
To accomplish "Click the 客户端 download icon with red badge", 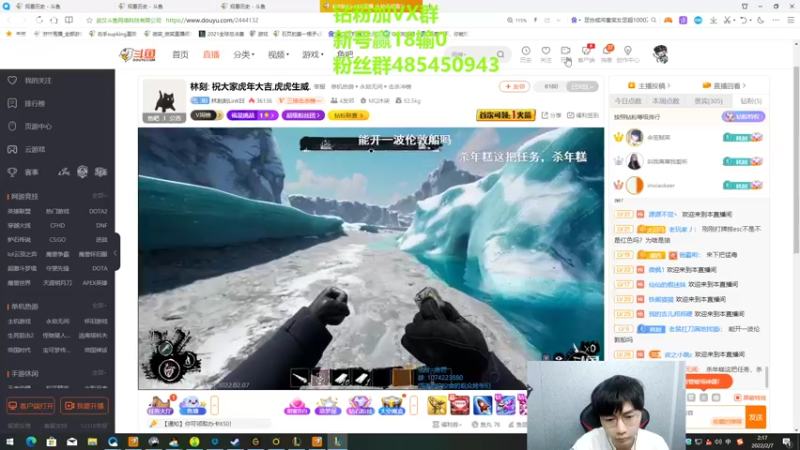I will coord(587,50).
